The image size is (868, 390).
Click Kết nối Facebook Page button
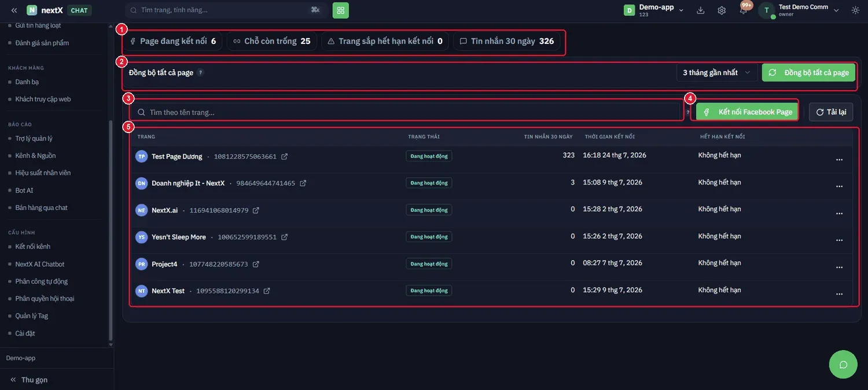point(747,112)
